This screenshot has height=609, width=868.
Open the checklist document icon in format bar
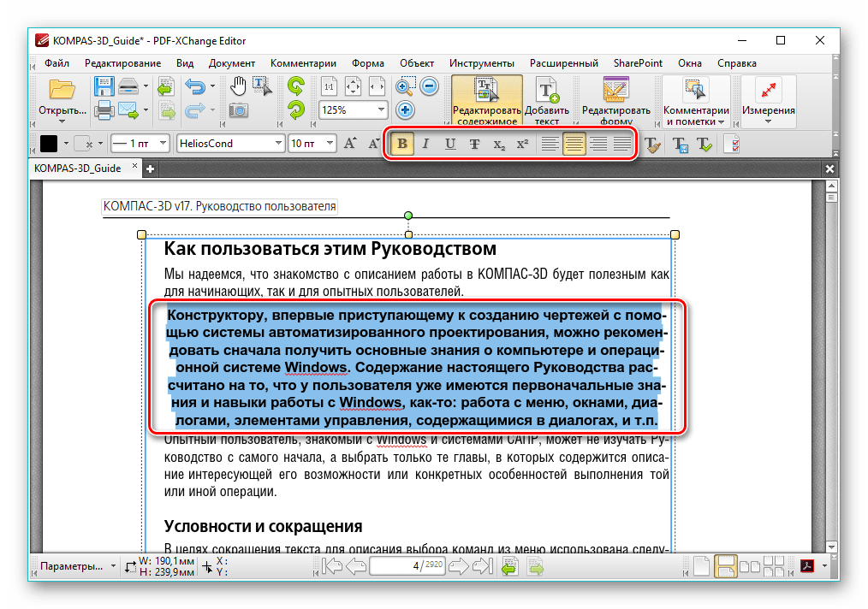pyautogui.click(x=731, y=145)
